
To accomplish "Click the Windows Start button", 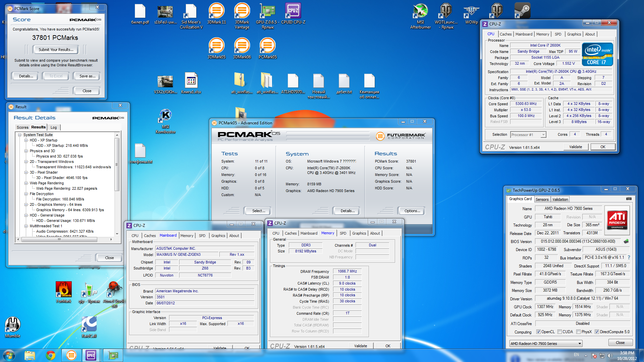I will 9,355.
